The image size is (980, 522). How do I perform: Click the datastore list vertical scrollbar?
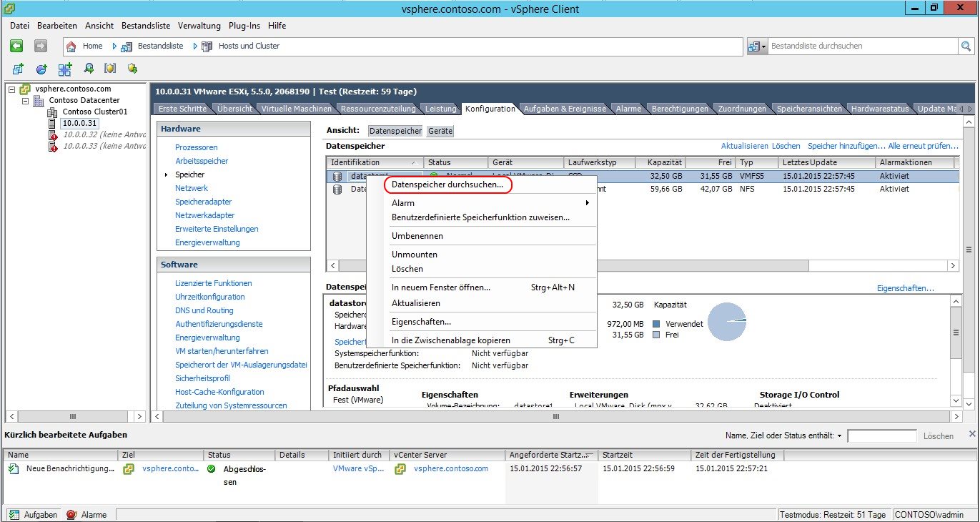click(x=969, y=248)
